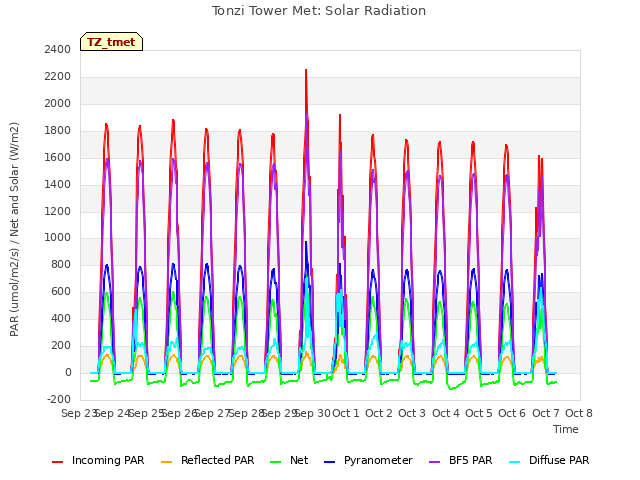The image size is (640, 480).
Task: Click the cyan Diffuse PAR legend swatch
Action: [x=515, y=462]
